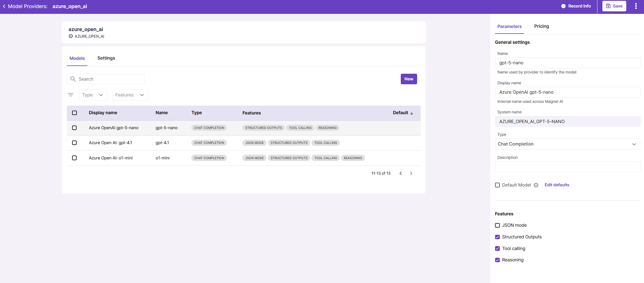Screen dimensions: 644x283
Task: Go to the previous page of models
Action: point(400,173)
